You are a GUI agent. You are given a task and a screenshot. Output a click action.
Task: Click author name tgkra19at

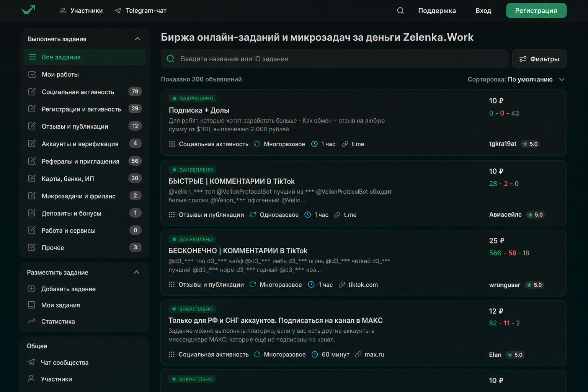[503, 144]
